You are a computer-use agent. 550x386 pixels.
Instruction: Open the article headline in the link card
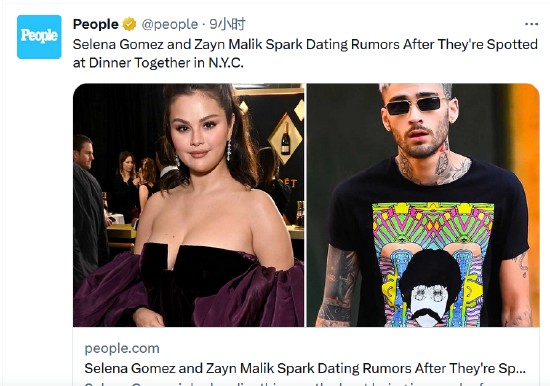305,368
